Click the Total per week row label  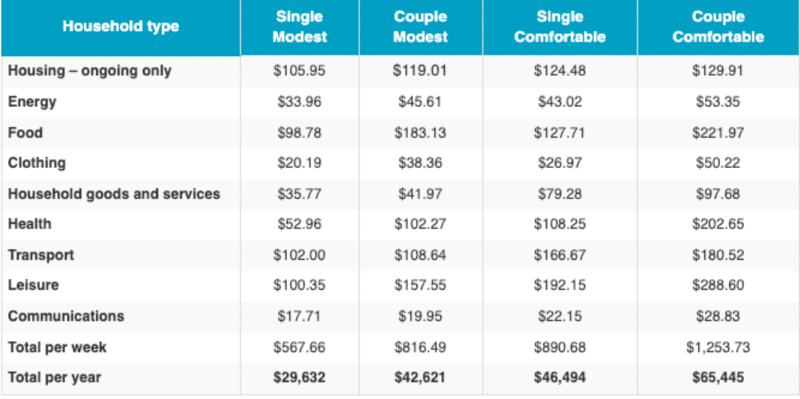57,347
